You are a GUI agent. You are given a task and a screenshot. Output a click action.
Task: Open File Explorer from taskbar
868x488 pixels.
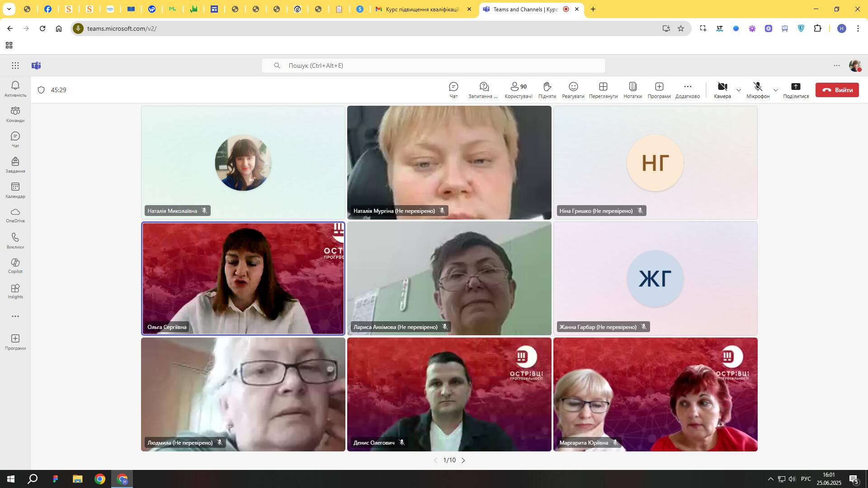[x=77, y=479]
